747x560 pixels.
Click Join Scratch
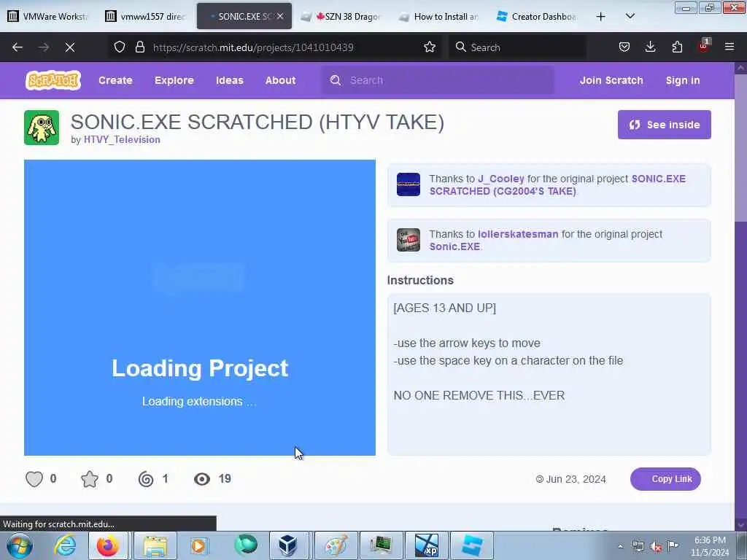(611, 80)
